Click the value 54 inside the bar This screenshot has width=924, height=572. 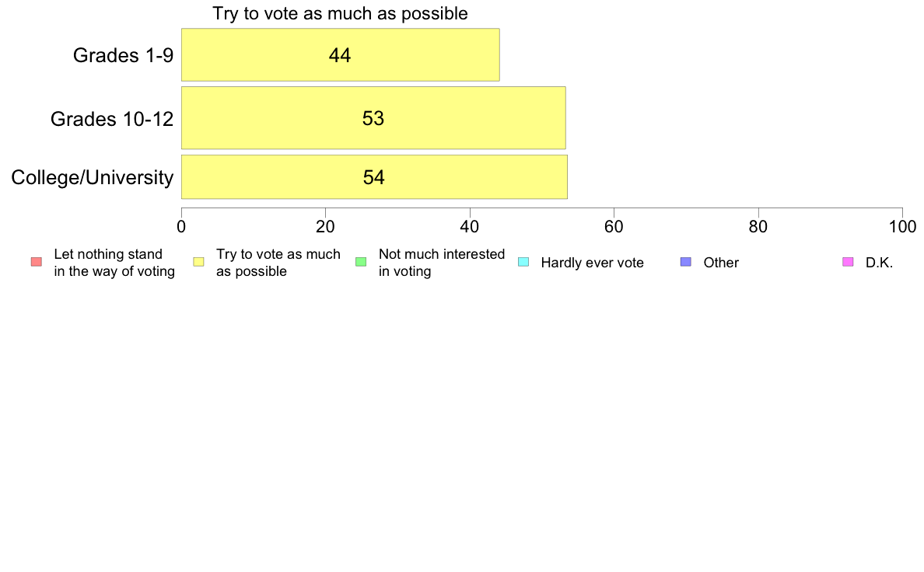[x=373, y=177]
